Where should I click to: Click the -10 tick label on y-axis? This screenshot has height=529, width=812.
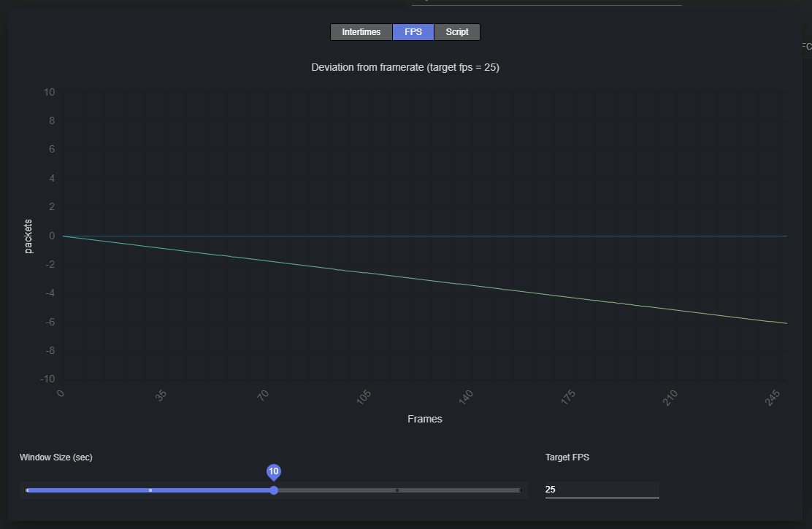pos(47,379)
